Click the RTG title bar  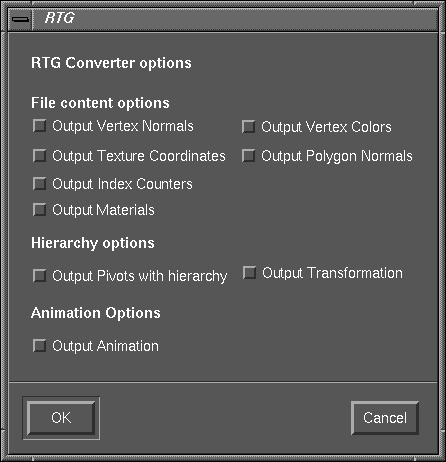pos(235,19)
